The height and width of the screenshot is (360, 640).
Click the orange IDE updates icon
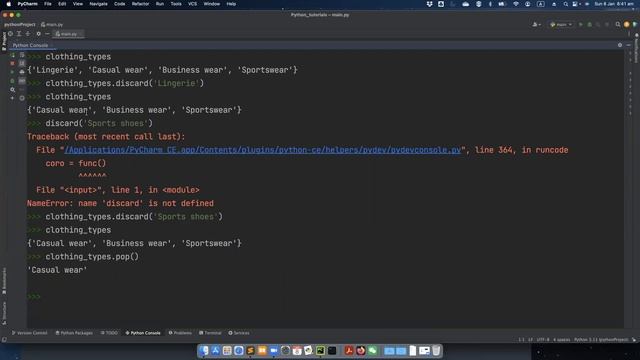click(x=627, y=24)
